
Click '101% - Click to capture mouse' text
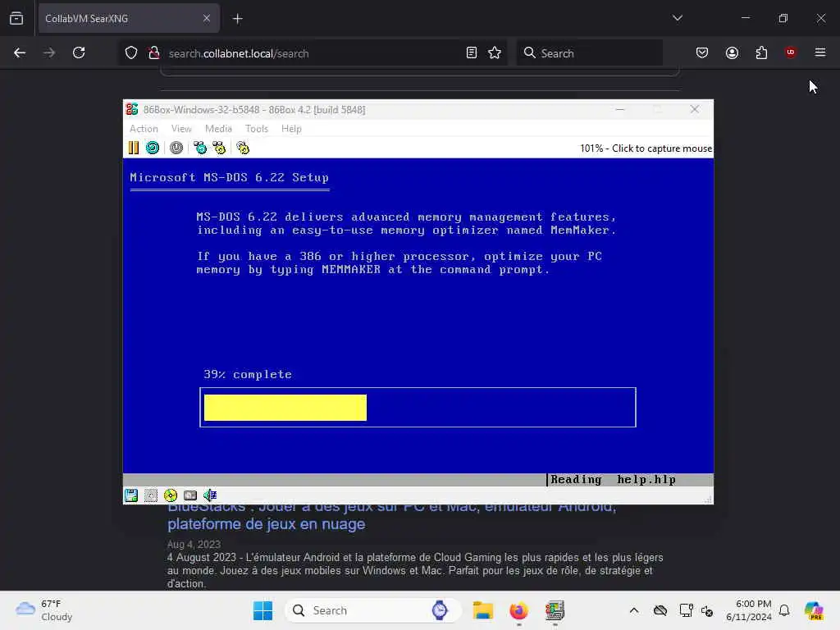click(x=646, y=148)
